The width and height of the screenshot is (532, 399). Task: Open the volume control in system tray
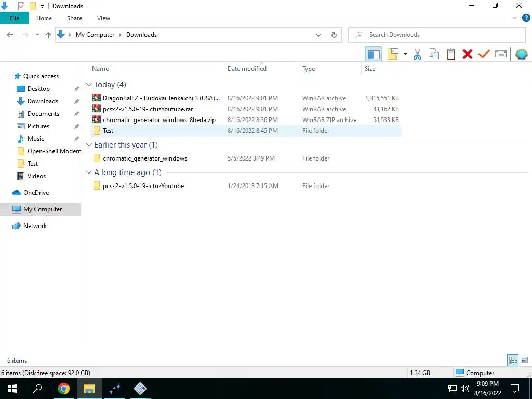tap(465, 389)
